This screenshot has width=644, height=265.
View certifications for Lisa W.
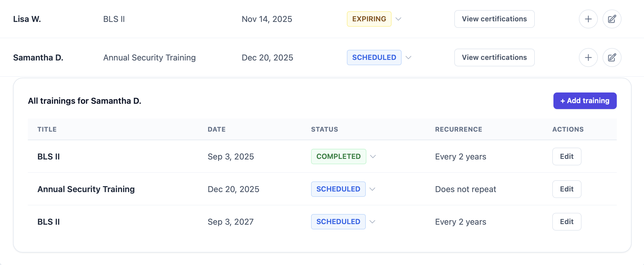pyautogui.click(x=494, y=19)
